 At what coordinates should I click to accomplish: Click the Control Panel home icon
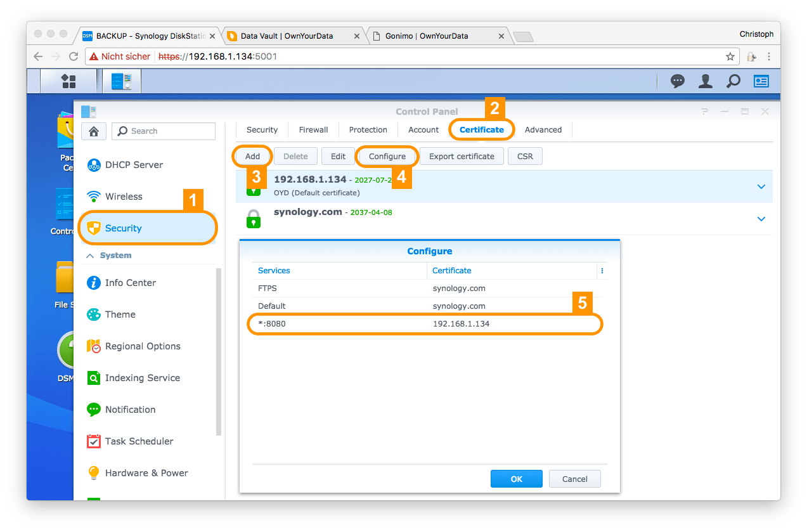pos(94,131)
